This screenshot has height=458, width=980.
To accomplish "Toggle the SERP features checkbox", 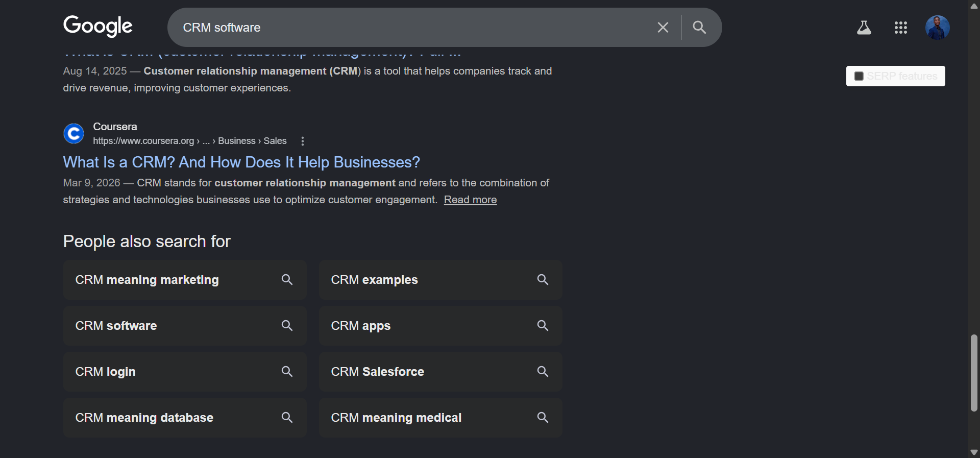I will [859, 76].
